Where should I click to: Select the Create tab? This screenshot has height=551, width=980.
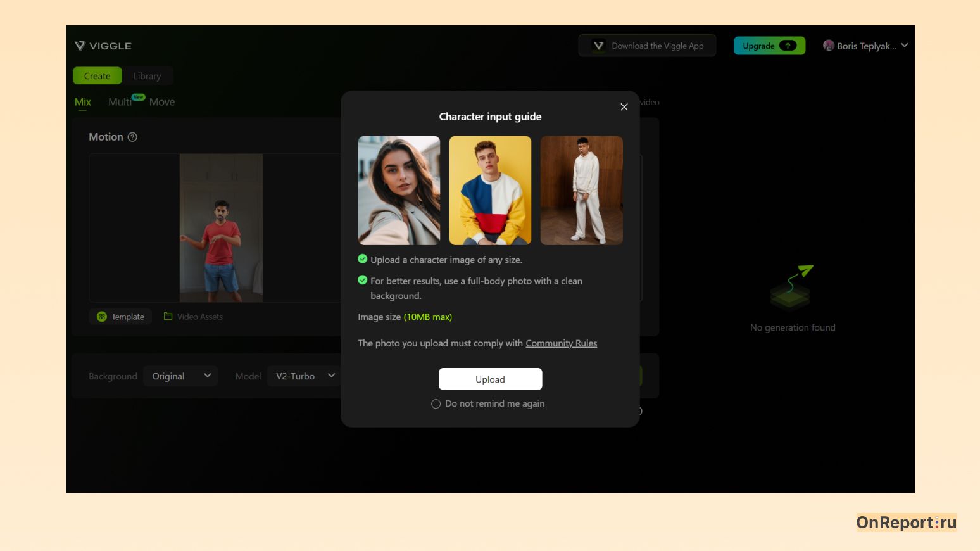click(x=97, y=76)
